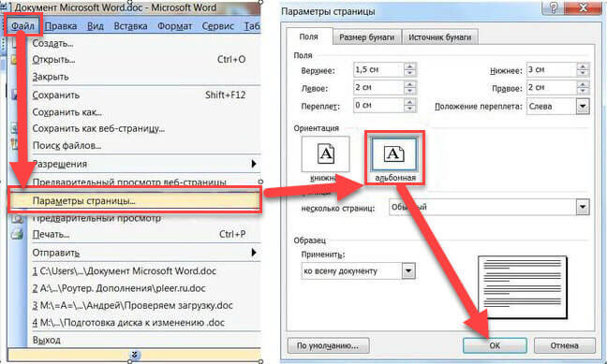607x364 pixels.
Task: Select книжная portrait orientation
Action: click(x=326, y=154)
